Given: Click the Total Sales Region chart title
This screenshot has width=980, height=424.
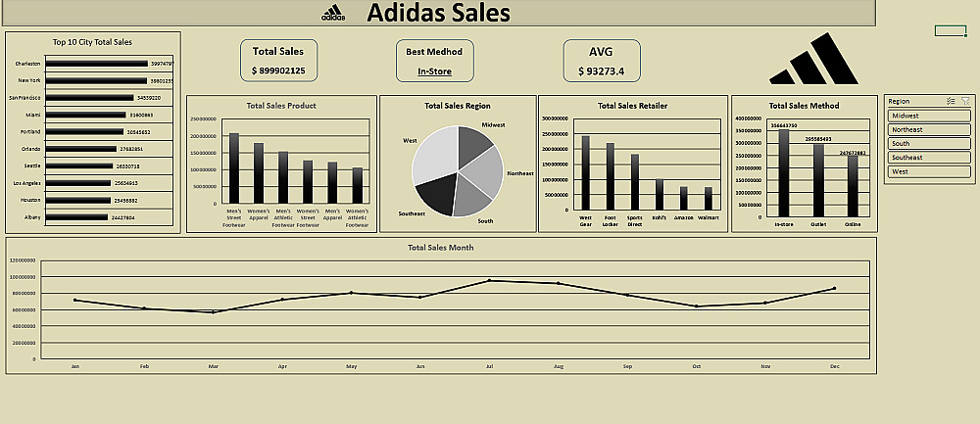Looking at the screenshot, I should point(458,106).
